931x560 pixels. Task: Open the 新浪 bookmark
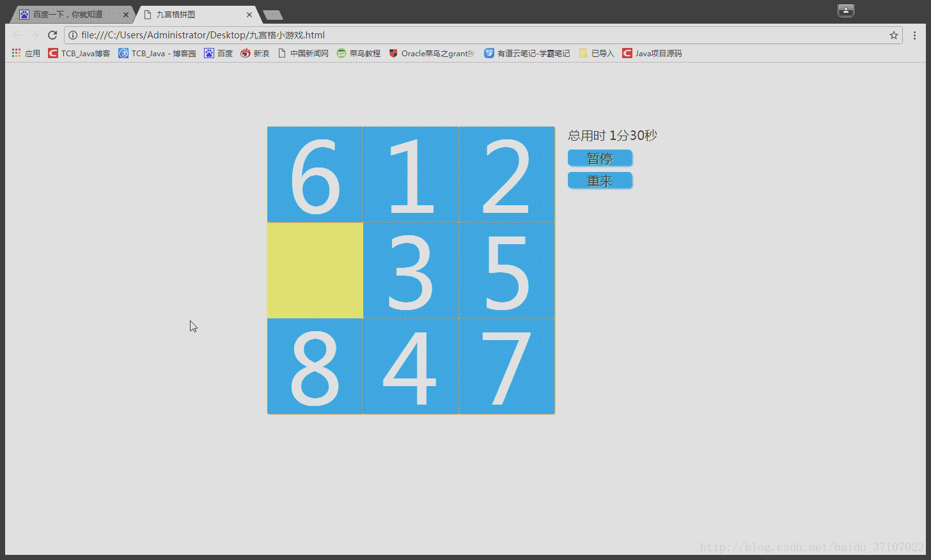[x=255, y=53]
